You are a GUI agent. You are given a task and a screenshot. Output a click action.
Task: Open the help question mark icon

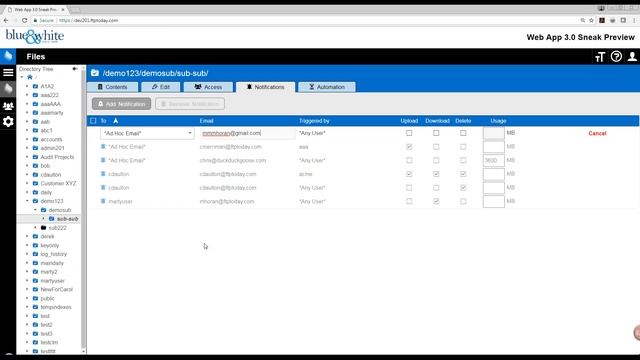pyautogui.click(x=616, y=56)
